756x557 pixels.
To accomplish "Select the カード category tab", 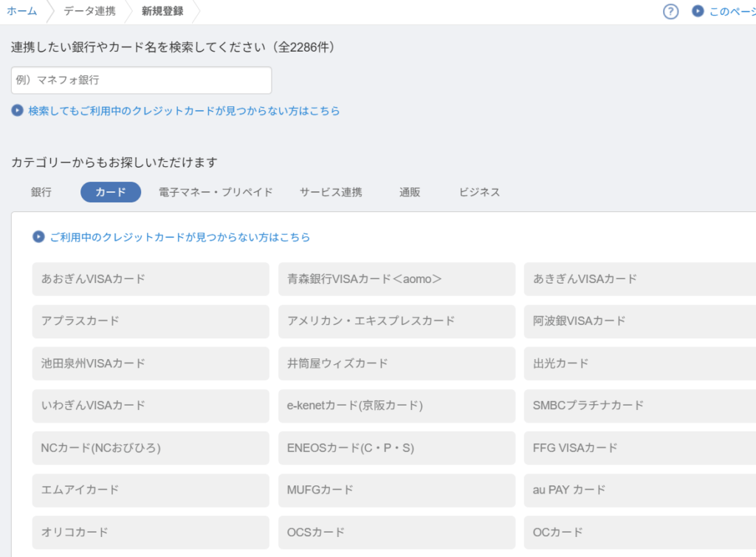I will tap(111, 192).
